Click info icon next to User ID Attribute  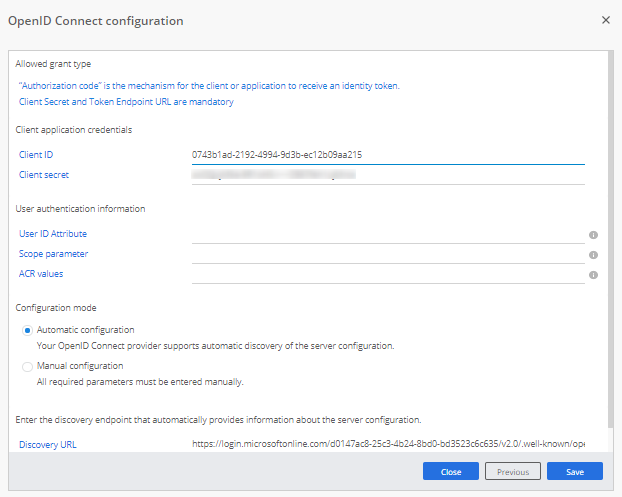click(x=593, y=235)
